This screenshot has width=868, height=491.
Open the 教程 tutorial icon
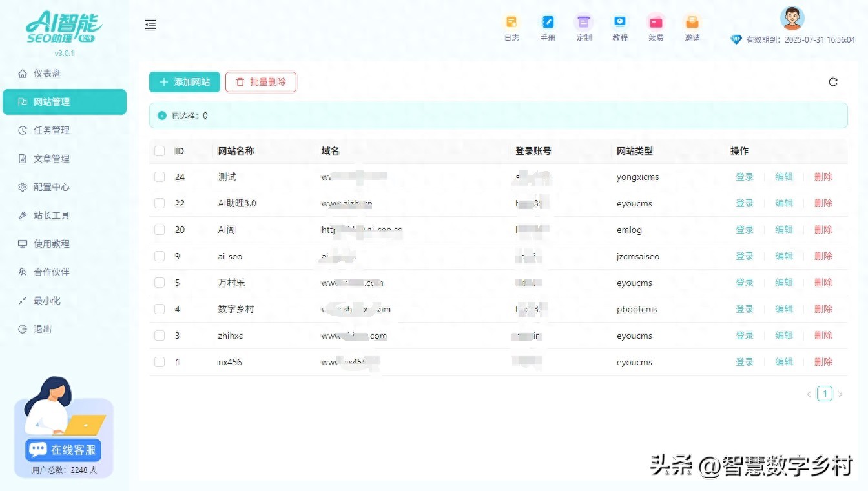coord(620,23)
